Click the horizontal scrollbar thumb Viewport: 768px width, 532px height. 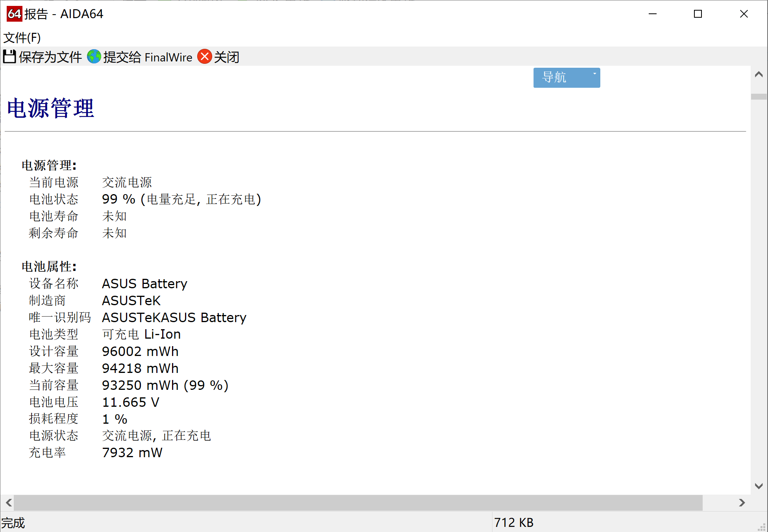pyautogui.click(x=358, y=502)
